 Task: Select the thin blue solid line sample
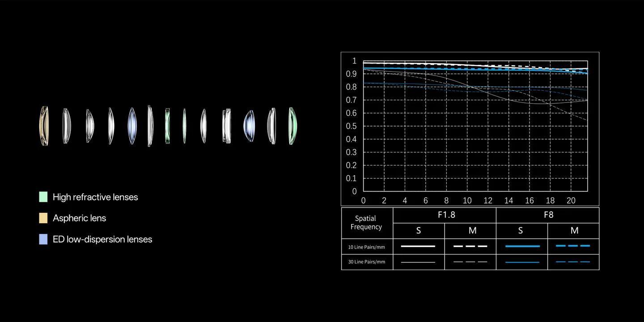tap(522, 262)
